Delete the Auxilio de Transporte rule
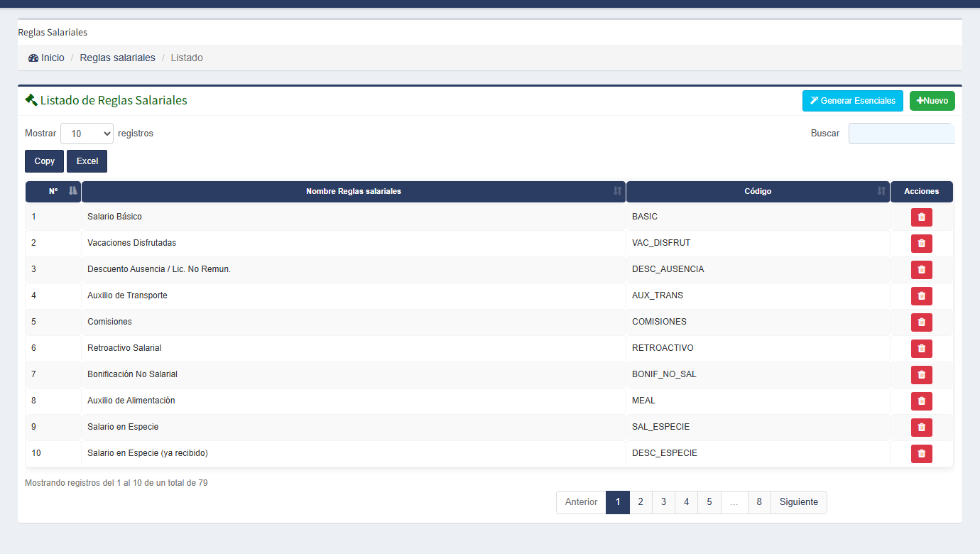 click(921, 296)
